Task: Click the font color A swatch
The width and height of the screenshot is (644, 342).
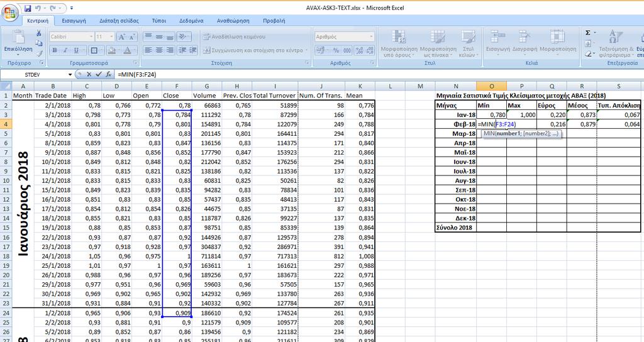Action: coord(127,50)
